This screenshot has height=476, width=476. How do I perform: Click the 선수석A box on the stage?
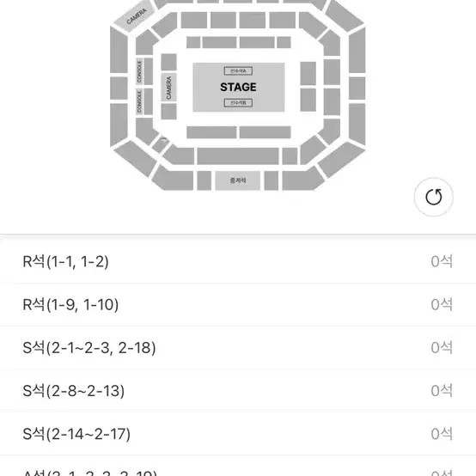click(238, 71)
